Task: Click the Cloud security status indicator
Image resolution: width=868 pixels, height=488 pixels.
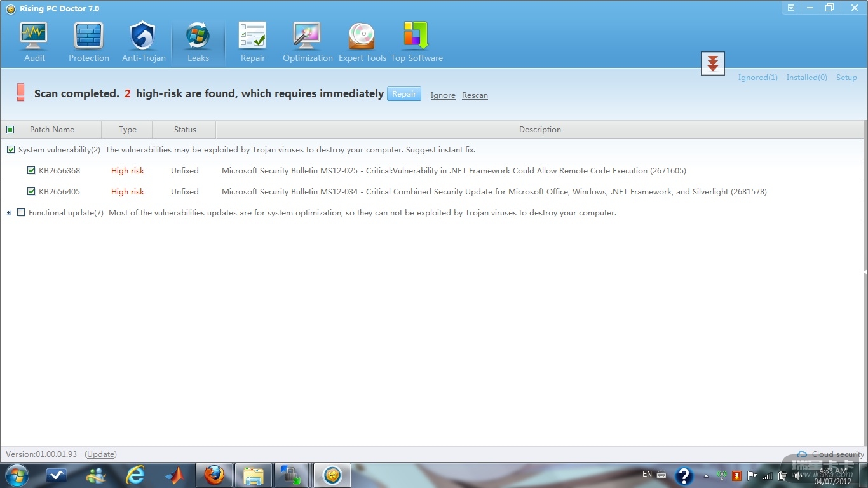Action: tap(832, 454)
